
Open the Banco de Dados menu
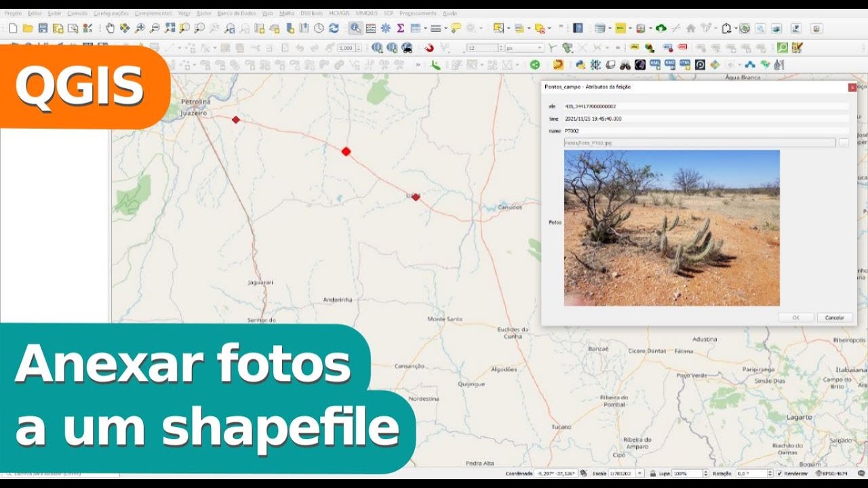[x=237, y=13]
